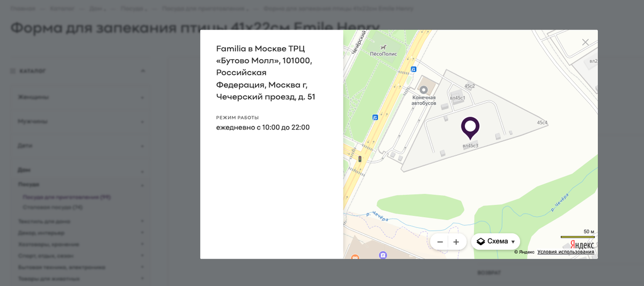Click the bus stop icon near ПёсоПолис

click(x=413, y=69)
